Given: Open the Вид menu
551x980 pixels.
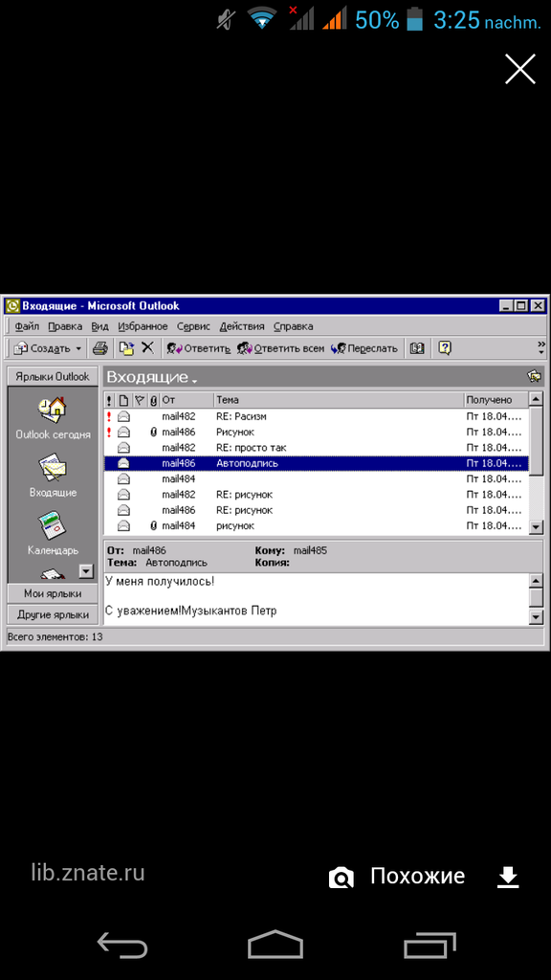Looking at the screenshot, I should tap(99, 326).
